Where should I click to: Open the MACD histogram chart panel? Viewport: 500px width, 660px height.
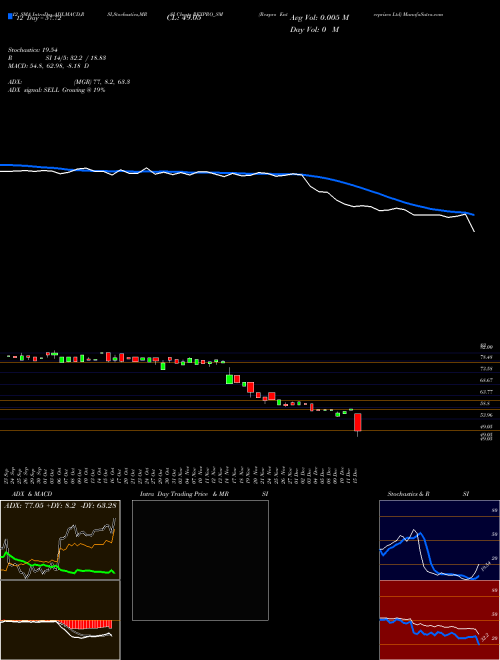[x=60, y=620]
